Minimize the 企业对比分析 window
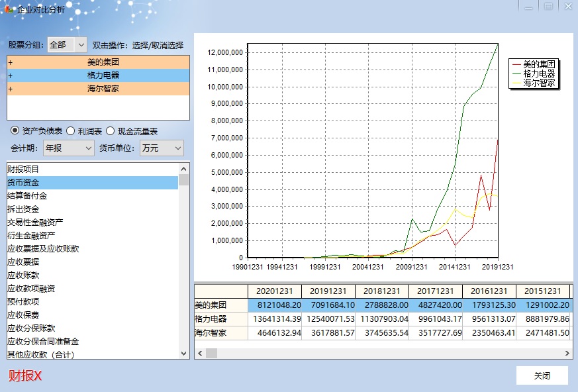Screen dimensions: 578x392 tap(528, 7)
